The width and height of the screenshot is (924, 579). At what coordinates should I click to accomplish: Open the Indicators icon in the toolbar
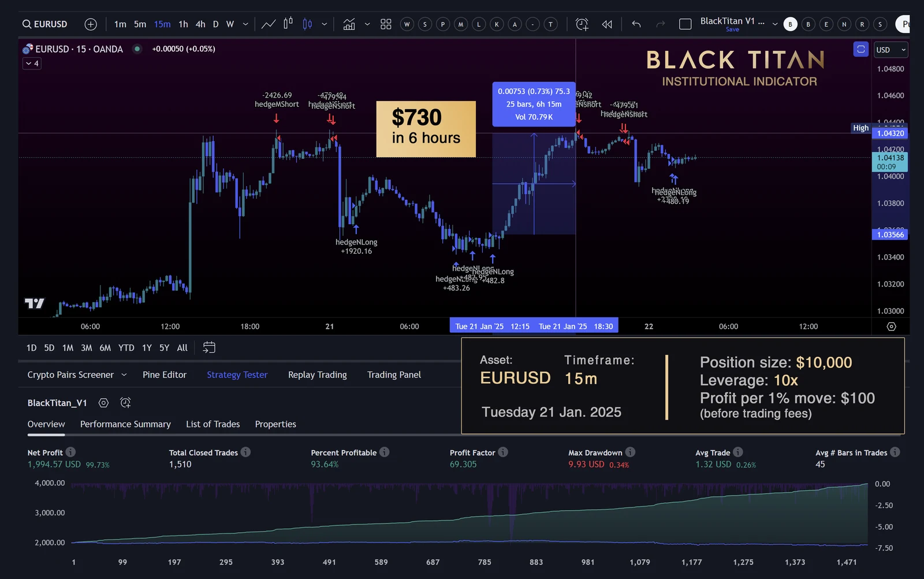349,24
